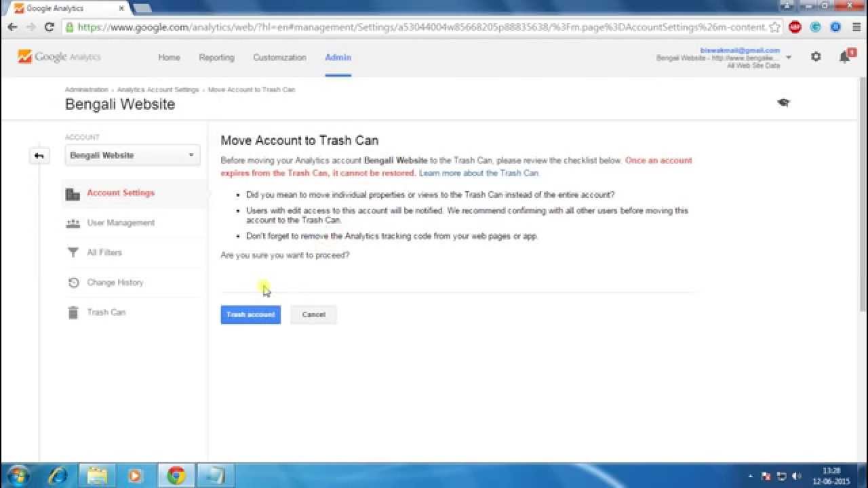Click the Trash Can bin icon
Viewport: 868px width, 488px height.
tap(73, 312)
